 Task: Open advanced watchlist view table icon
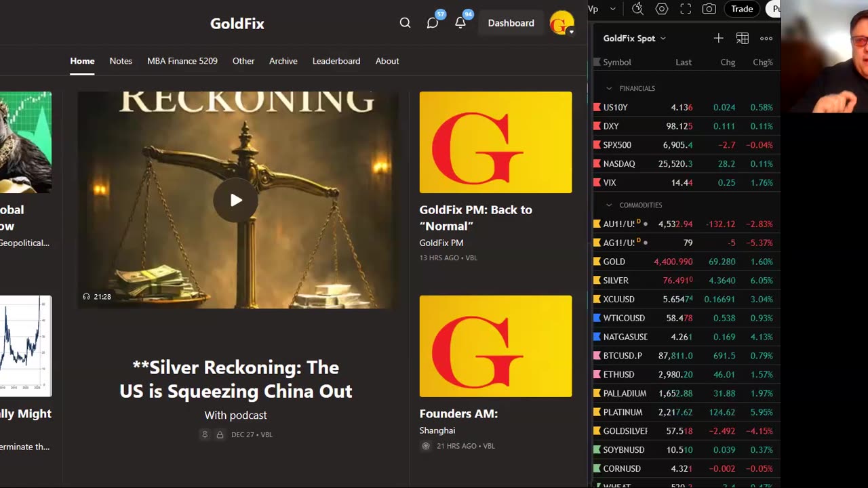tap(743, 39)
